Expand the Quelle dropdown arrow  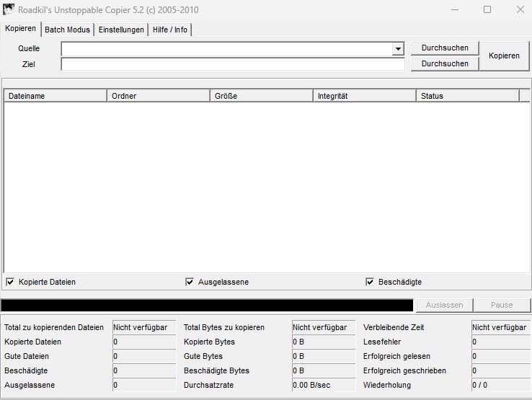(398, 49)
